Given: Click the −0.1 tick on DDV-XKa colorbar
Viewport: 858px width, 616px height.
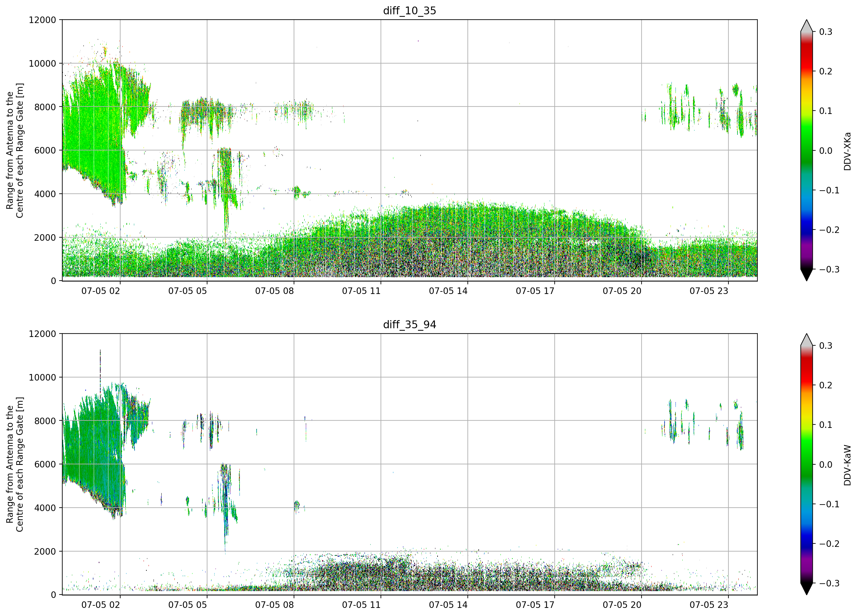Looking at the screenshot, I should pyautogui.click(x=829, y=190).
